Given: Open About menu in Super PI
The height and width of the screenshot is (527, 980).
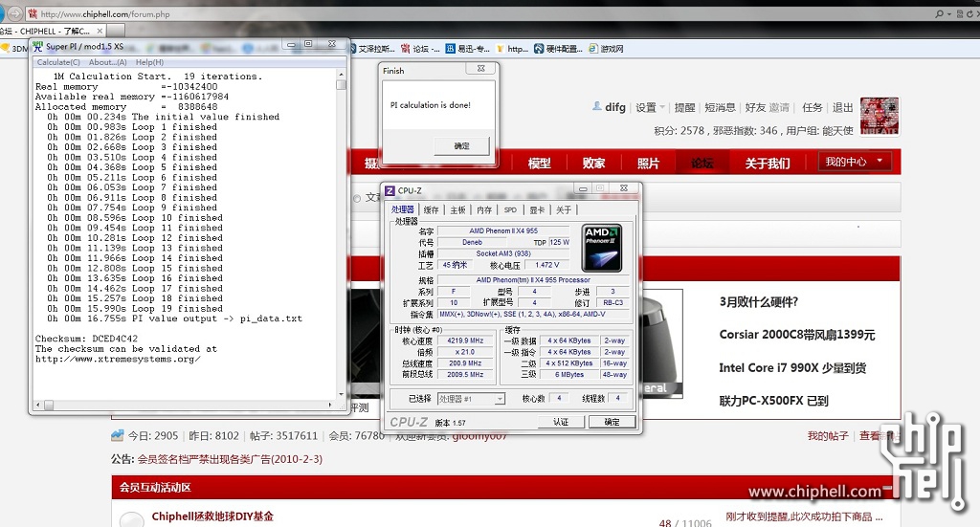Looking at the screenshot, I should pos(107,62).
